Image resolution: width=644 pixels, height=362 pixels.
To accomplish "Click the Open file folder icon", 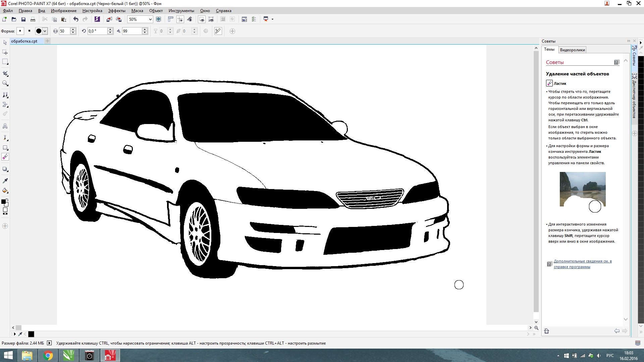I will (x=14, y=19).
